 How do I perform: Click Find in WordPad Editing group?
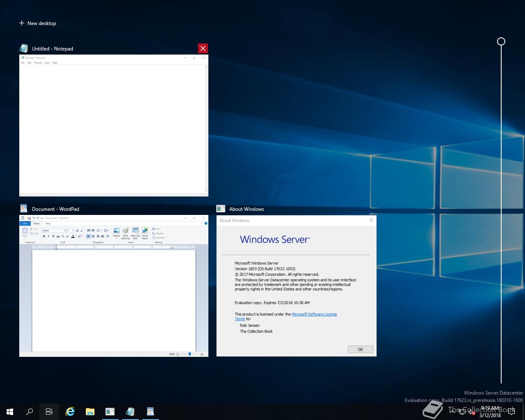click(156, 229)
